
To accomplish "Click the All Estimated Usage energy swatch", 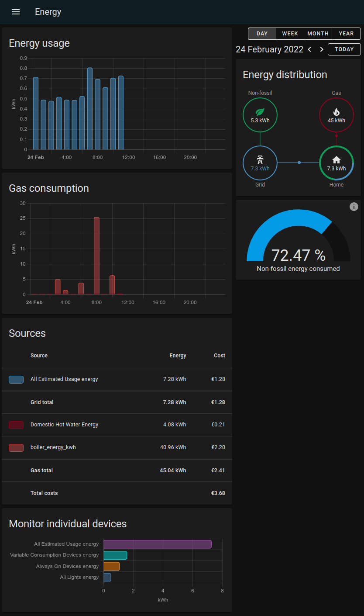I will pos(16,380).
